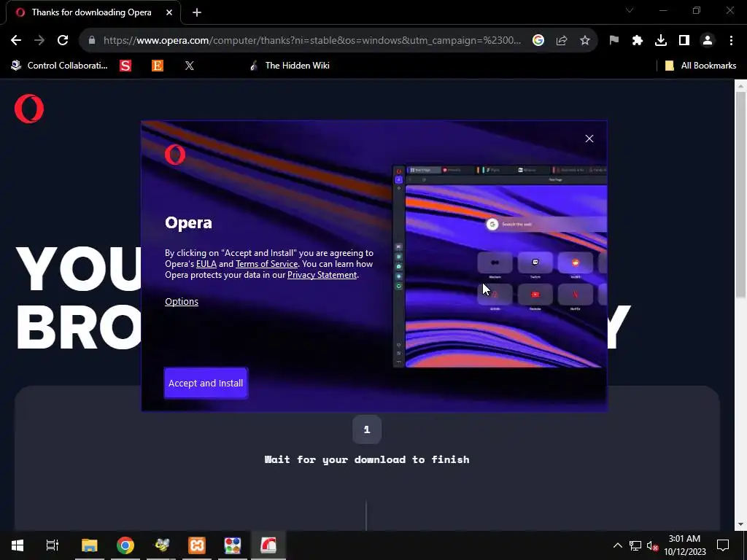Click the scrollbar down arrow
Viewport: 747px width, 560px height.
click(x=740, y=525)
